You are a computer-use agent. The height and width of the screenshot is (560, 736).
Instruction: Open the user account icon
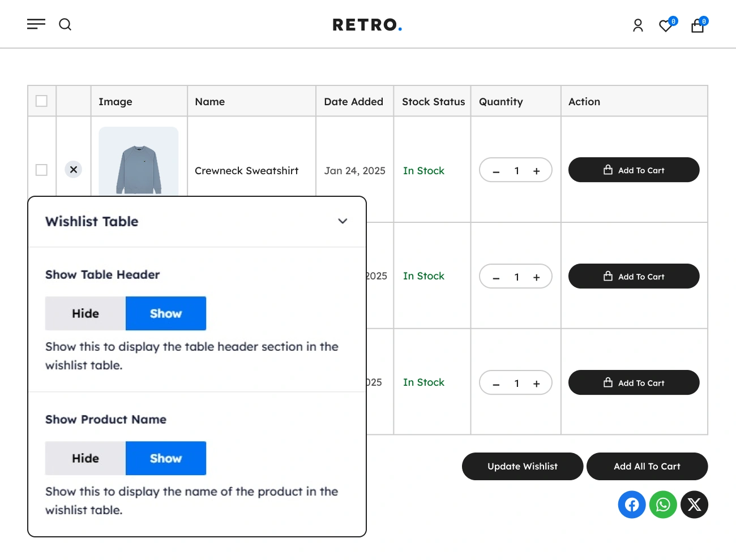coord(638,25)
